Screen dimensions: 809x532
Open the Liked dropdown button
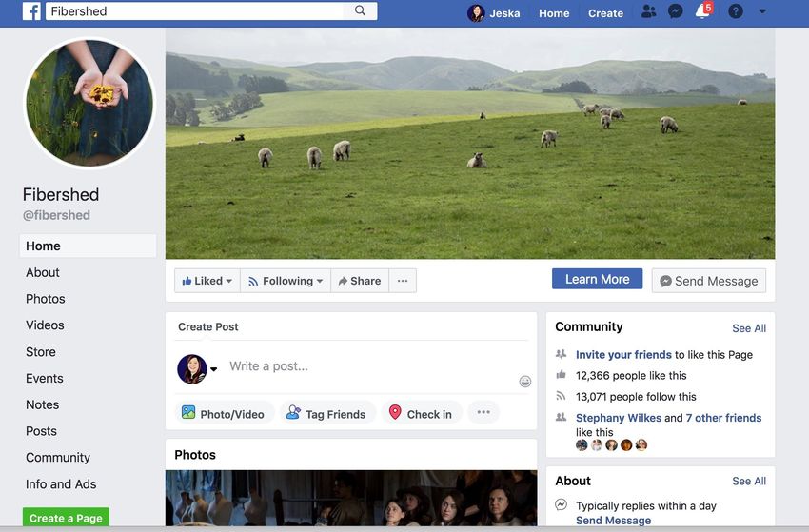pos(207,281)
